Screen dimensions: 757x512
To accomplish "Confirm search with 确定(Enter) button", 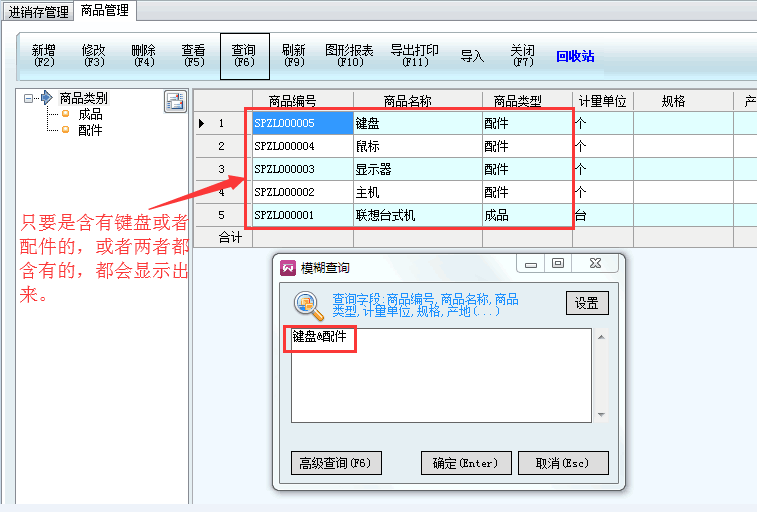I will click(466, 463).
